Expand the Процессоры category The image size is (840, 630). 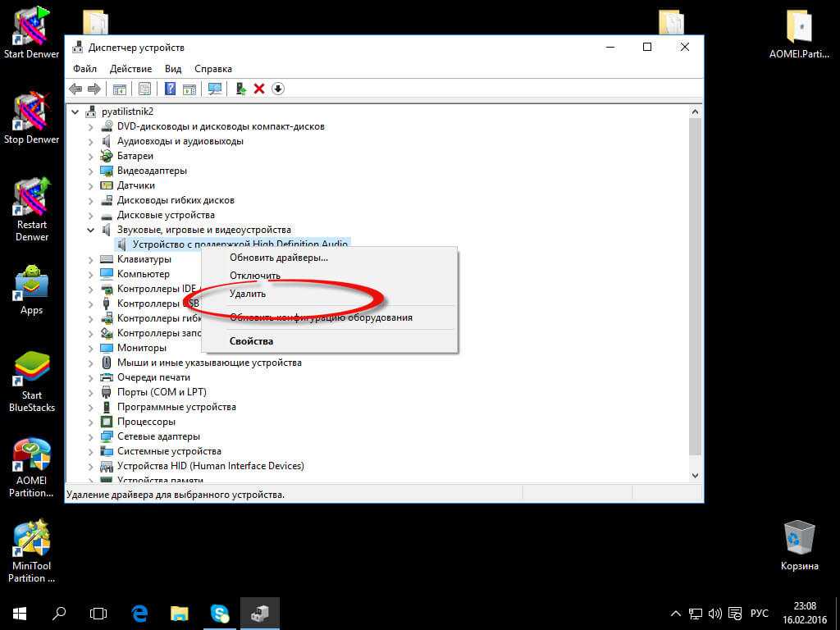point(91,422)
